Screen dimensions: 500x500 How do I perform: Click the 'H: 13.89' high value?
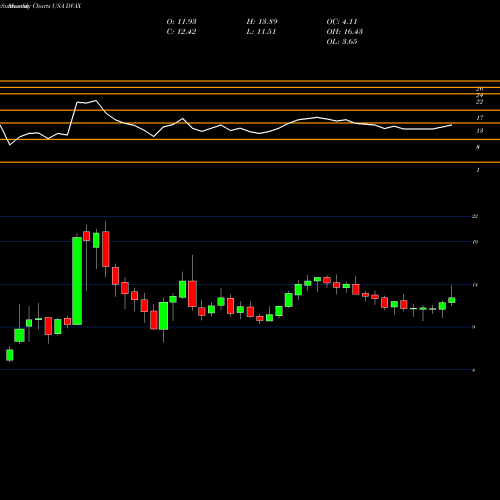pos(262,22)
